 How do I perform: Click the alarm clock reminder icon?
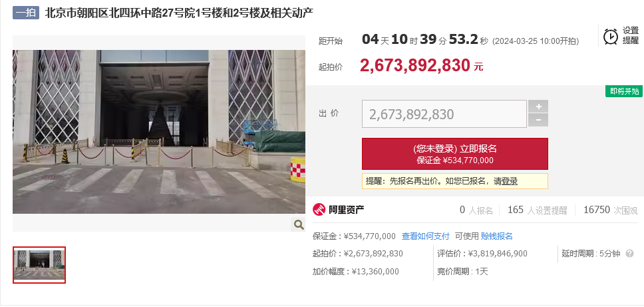click(x=610, y=36)
